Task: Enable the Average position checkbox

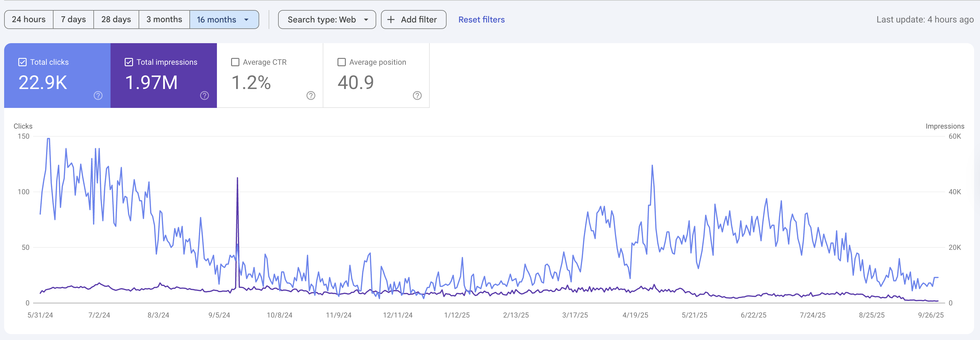Action: (342, 62)
